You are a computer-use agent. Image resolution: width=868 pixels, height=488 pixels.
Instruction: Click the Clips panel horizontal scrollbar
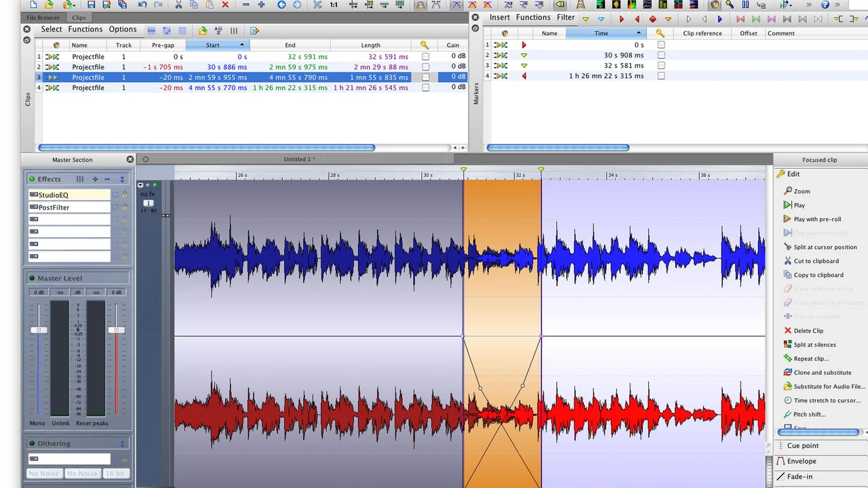(207, 148)
